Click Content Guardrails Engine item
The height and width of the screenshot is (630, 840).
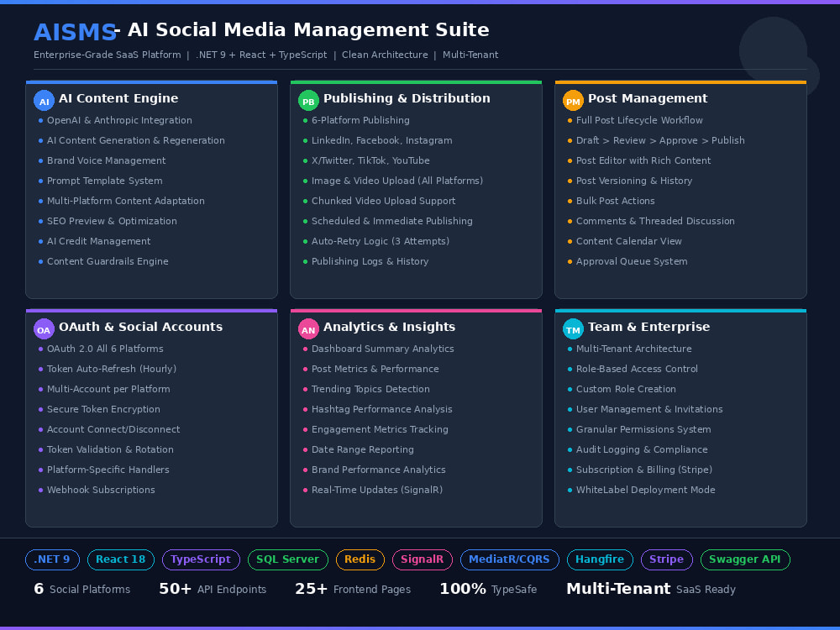pyautogui.click(x=108, y=261)
